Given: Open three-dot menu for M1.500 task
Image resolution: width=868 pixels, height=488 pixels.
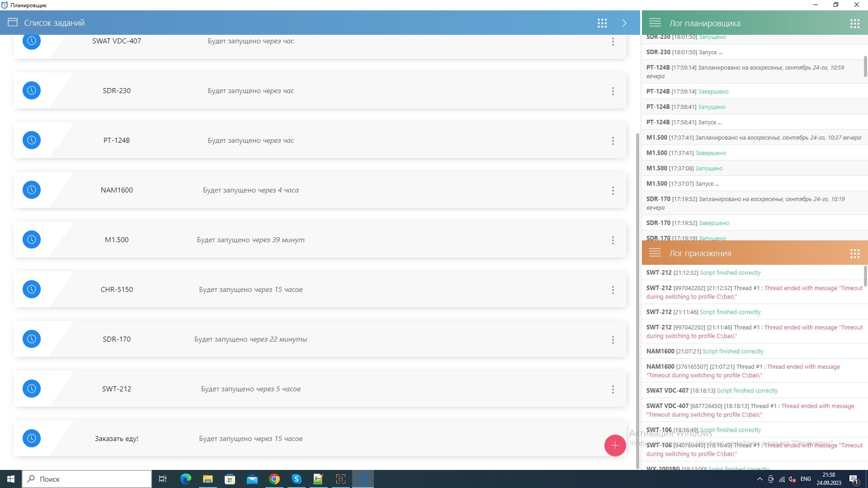Looking at the screenshot, I should [x=613, y=240].
